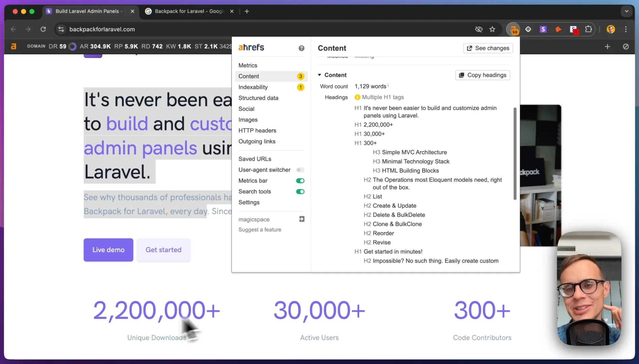
Task: Click the 'Multiple H1 tags' warning text
Action: click(x=383, y=97)
